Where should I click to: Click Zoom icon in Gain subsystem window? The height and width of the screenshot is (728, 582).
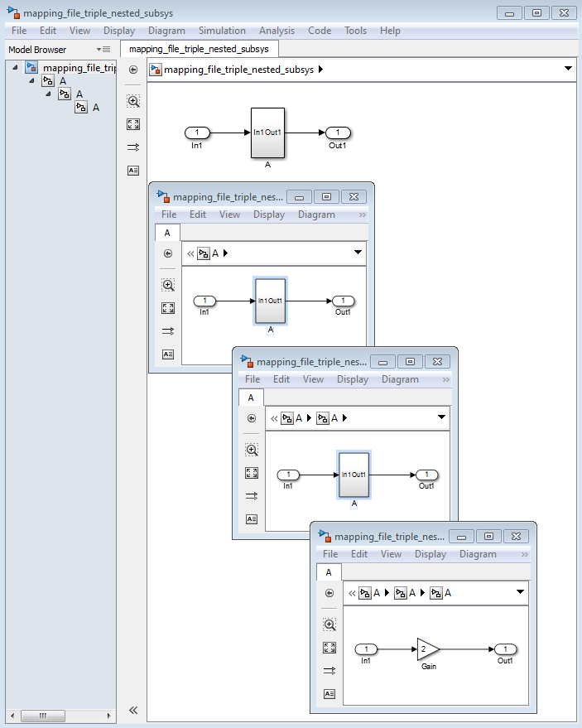(x=329, y=624)
